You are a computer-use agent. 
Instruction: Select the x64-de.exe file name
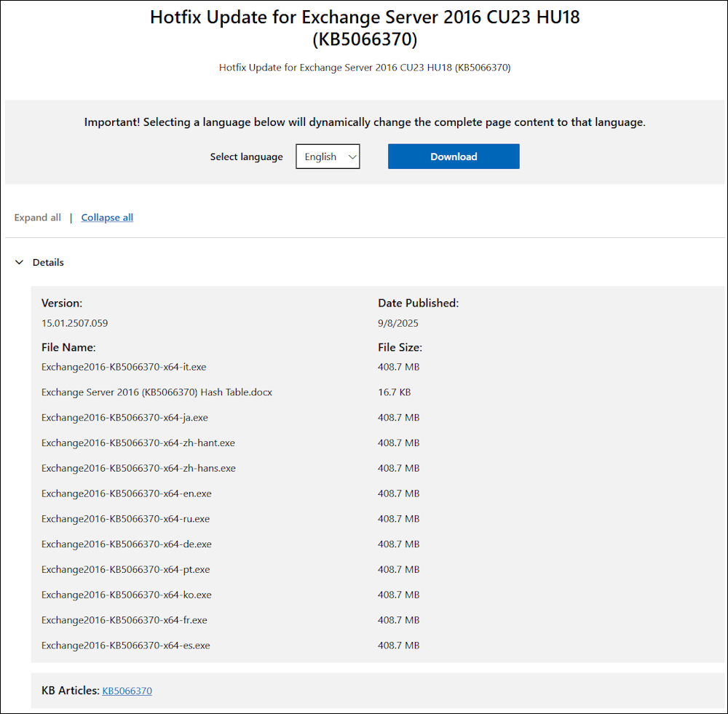tap(126, 544)
